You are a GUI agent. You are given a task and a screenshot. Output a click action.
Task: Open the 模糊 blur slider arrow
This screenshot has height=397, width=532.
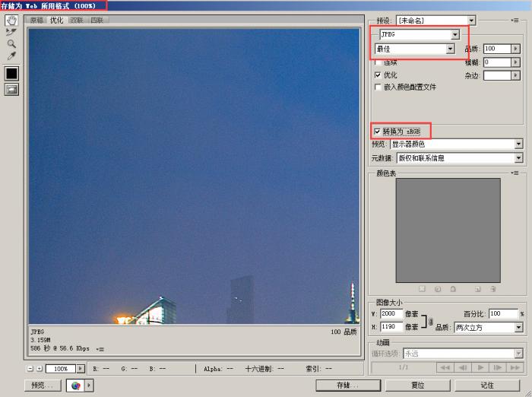[516, 62]
